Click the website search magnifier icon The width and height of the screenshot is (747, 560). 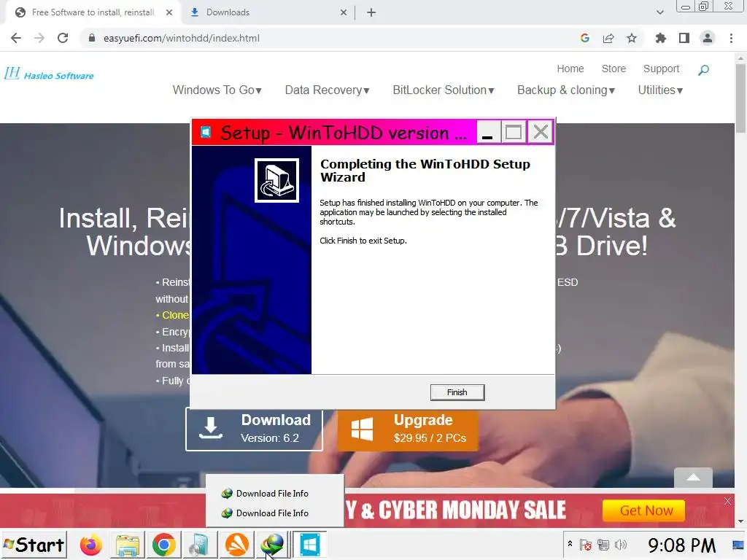click(x=704, y=70)
